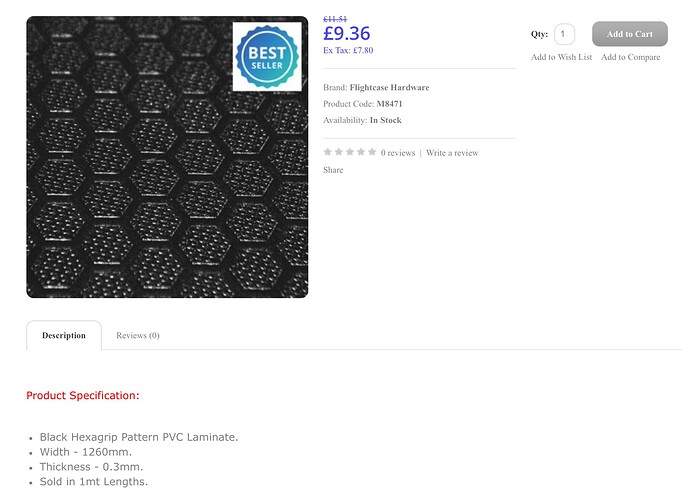Open the hexagrip product image

coord(150,180)
